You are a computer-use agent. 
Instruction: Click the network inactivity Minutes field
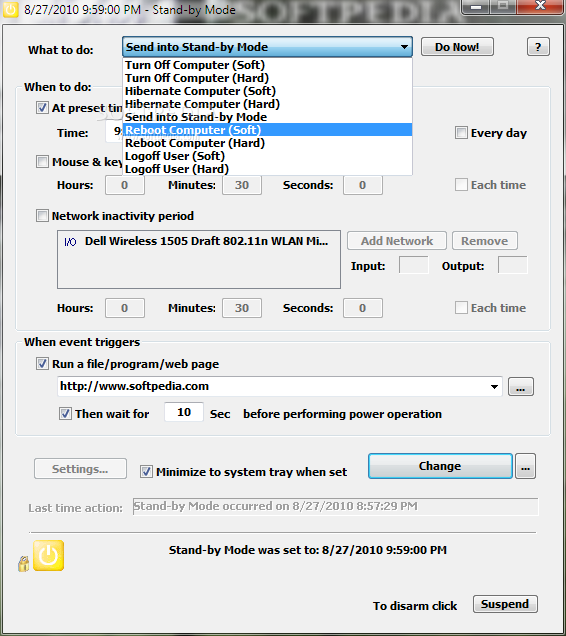coord(242,308)
